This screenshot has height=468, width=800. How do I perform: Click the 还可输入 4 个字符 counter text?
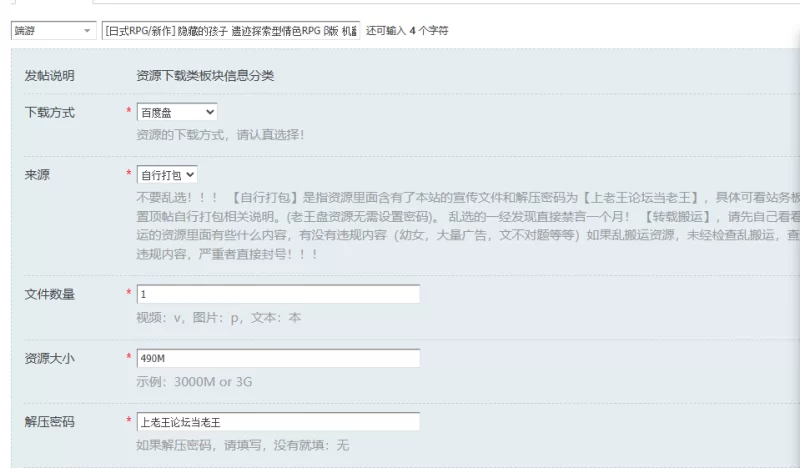point(407,31)
